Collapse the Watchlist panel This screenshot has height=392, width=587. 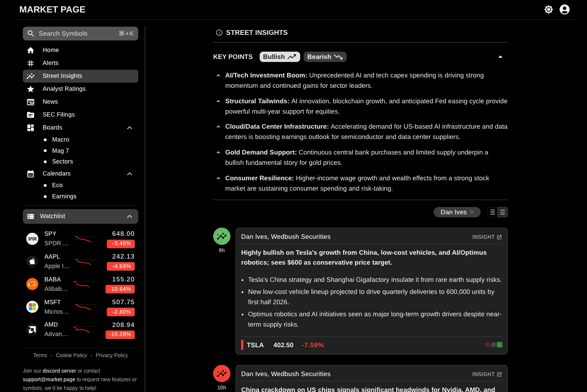[x=130, y=216]
